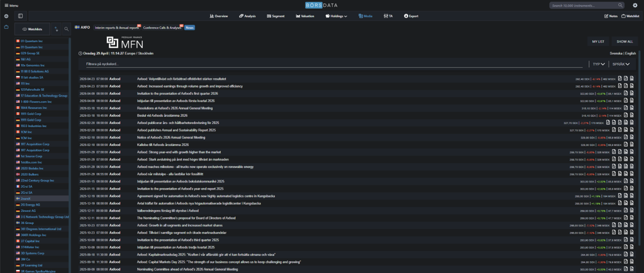Screen dimensions: 644x273
Task: Click the keyword filter input field
Action: click(x=333, y=64)
